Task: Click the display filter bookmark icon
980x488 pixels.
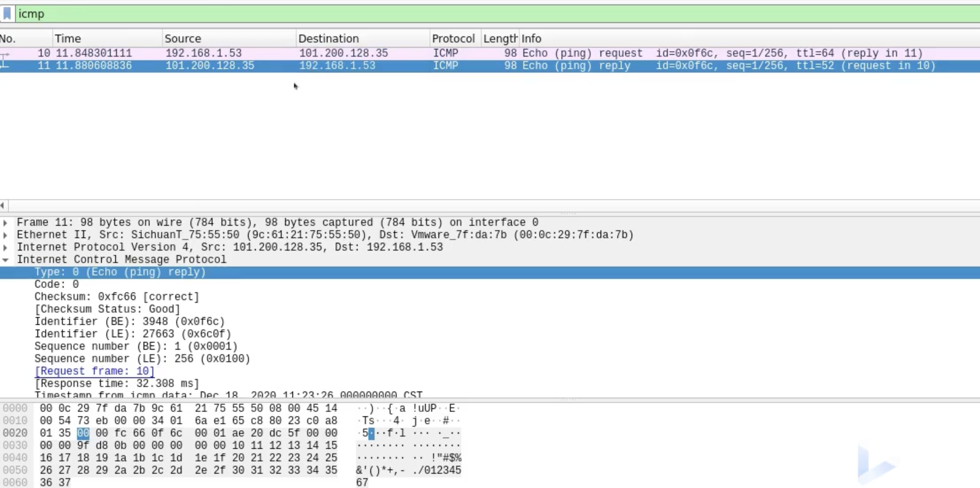Action: coord(7,14)
